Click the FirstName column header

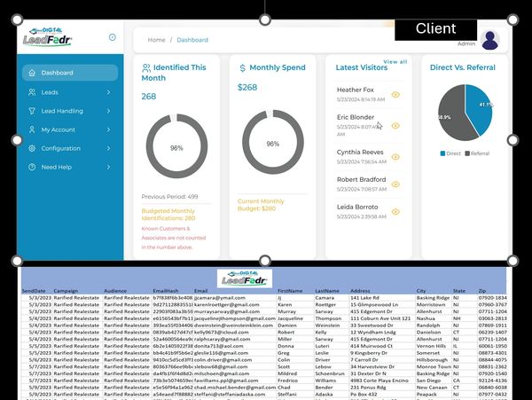290,291
